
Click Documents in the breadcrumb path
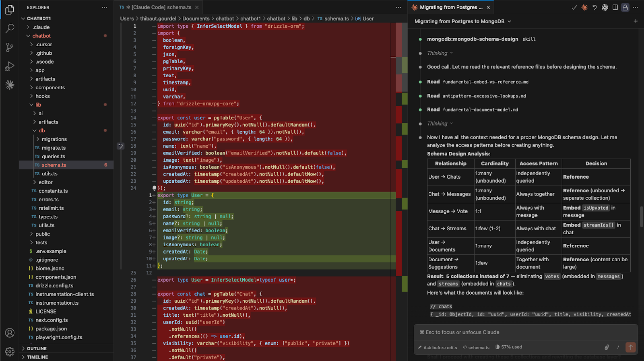tap(196, 19)
